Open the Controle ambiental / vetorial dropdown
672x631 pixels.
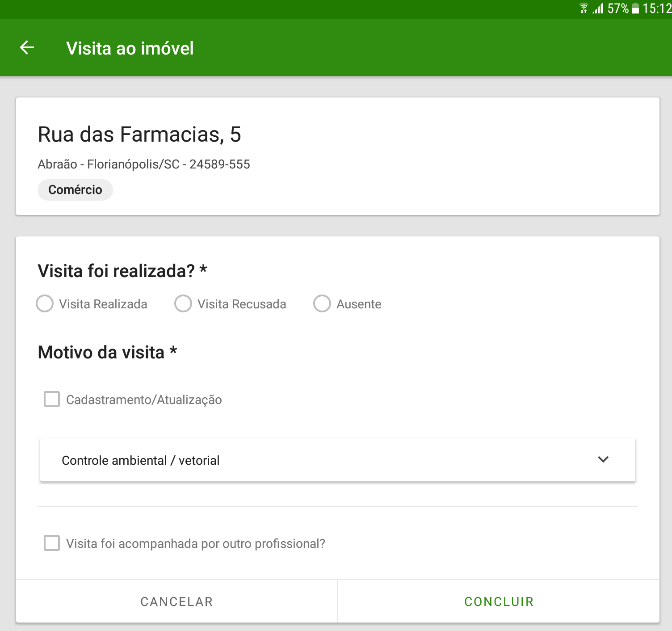pos(338,460)
